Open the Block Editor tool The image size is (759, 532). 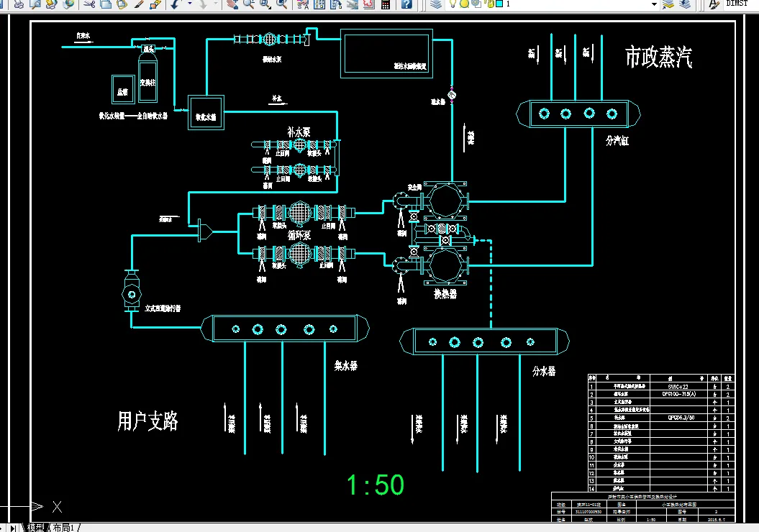[155, 4]
